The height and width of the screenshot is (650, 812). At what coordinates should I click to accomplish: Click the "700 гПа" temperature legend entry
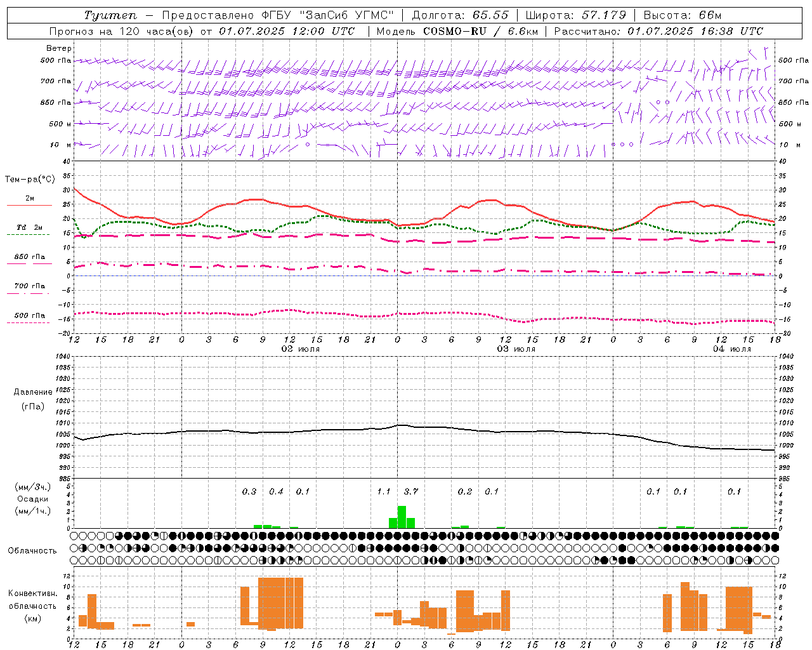(x=29, y=286)
